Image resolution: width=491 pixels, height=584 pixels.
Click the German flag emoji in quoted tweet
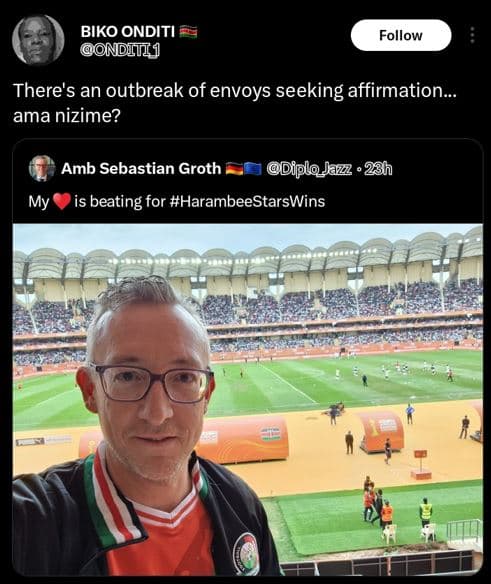234,169
